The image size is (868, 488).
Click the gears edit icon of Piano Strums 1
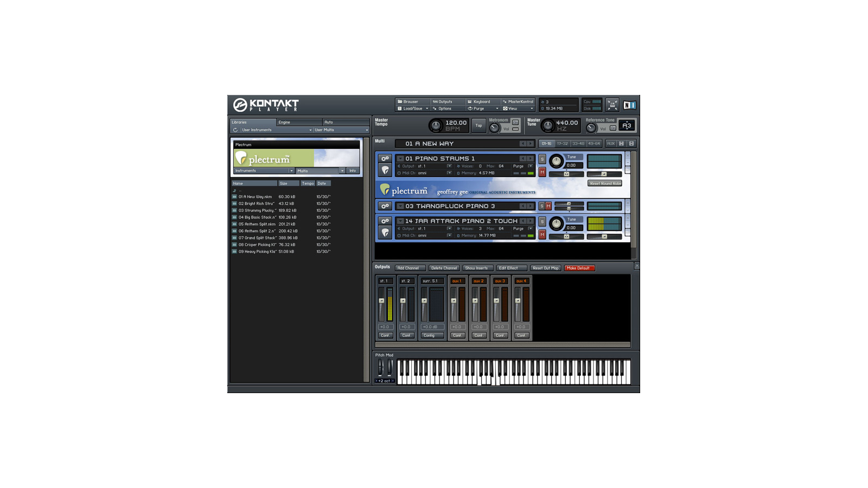385,159
